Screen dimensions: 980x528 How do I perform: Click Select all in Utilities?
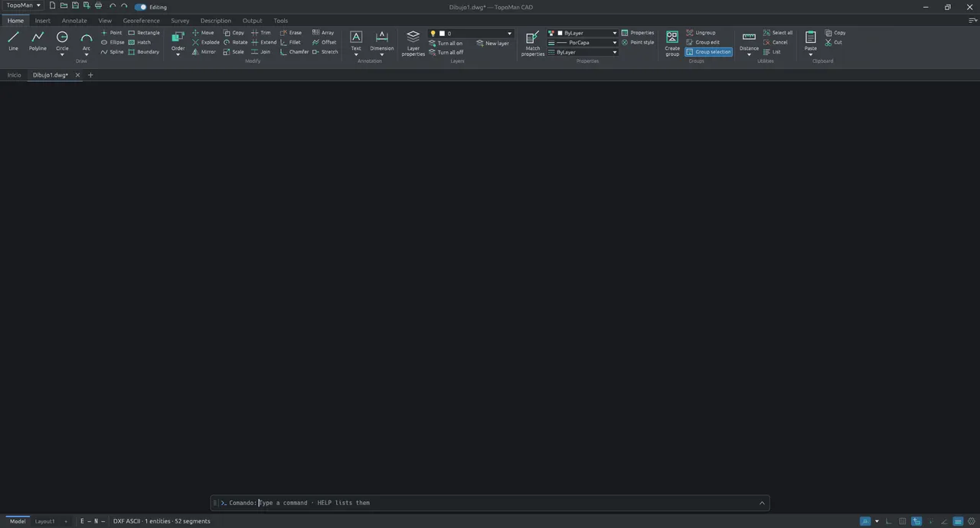(778, 33)
